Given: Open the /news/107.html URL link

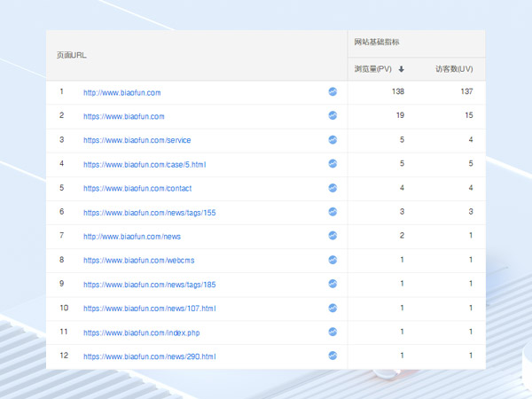Looking at the screenshot, I should coord(149,309).
